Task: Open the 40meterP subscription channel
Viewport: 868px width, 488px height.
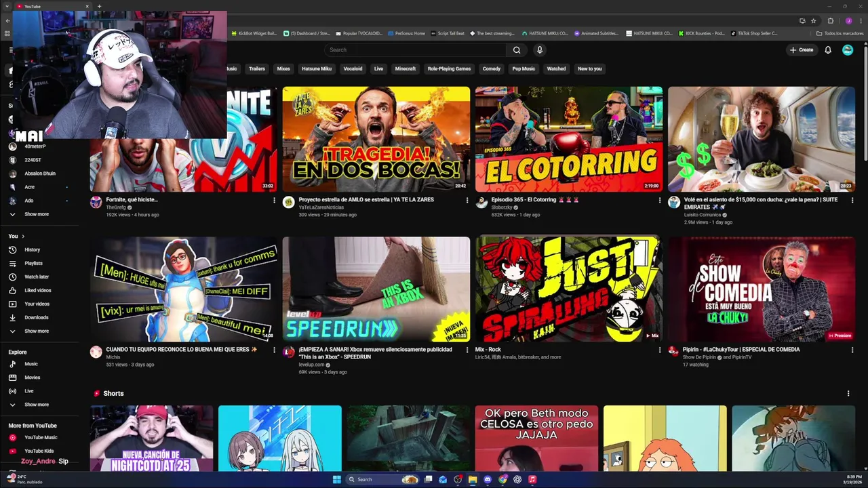Action: (x=35, y=146)
